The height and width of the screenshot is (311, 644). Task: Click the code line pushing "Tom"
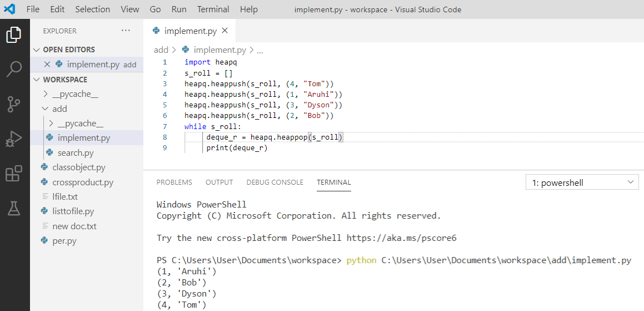pyautogui.click(x=259, y=84)
